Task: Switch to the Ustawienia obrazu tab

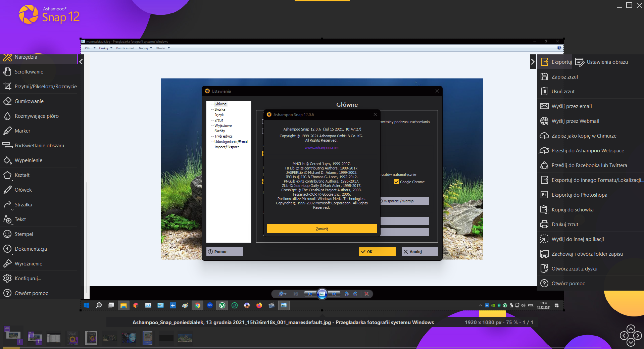Action: (602, 62)
